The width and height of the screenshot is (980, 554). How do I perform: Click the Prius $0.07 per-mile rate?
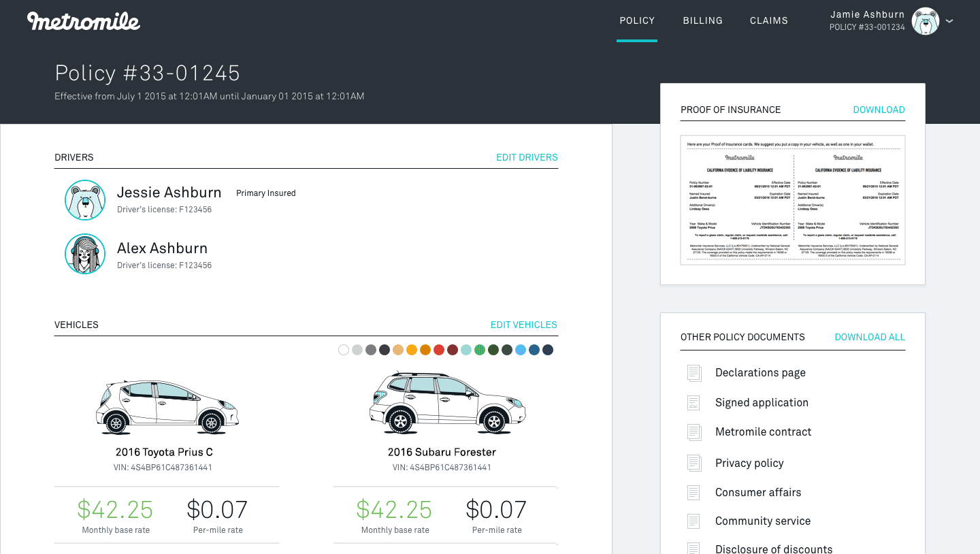point(217,509)
